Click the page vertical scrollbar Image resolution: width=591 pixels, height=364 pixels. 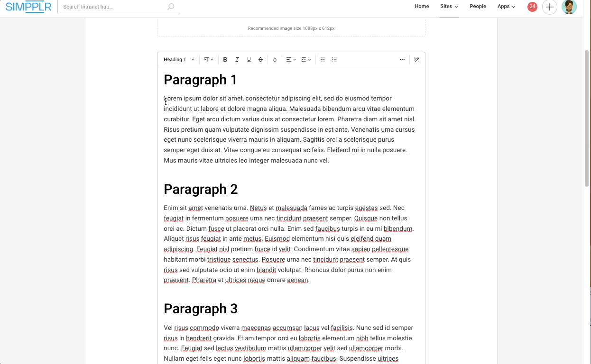(587, 118)
